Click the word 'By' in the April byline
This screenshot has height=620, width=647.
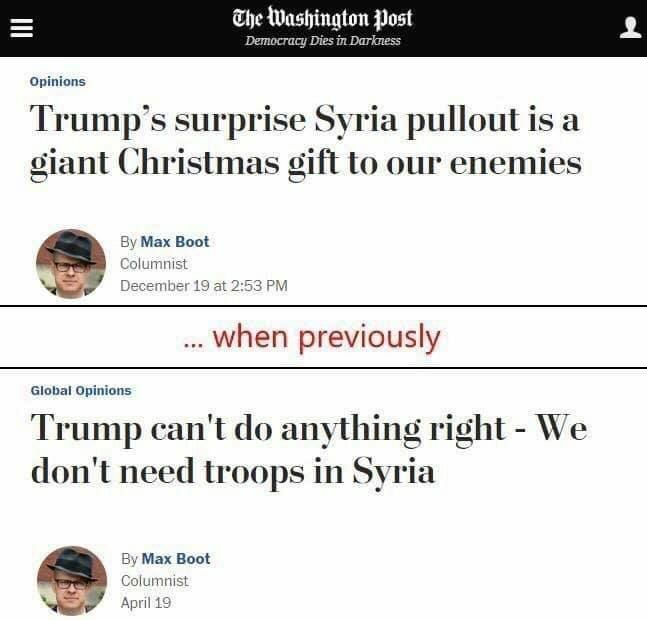point(129,559)
